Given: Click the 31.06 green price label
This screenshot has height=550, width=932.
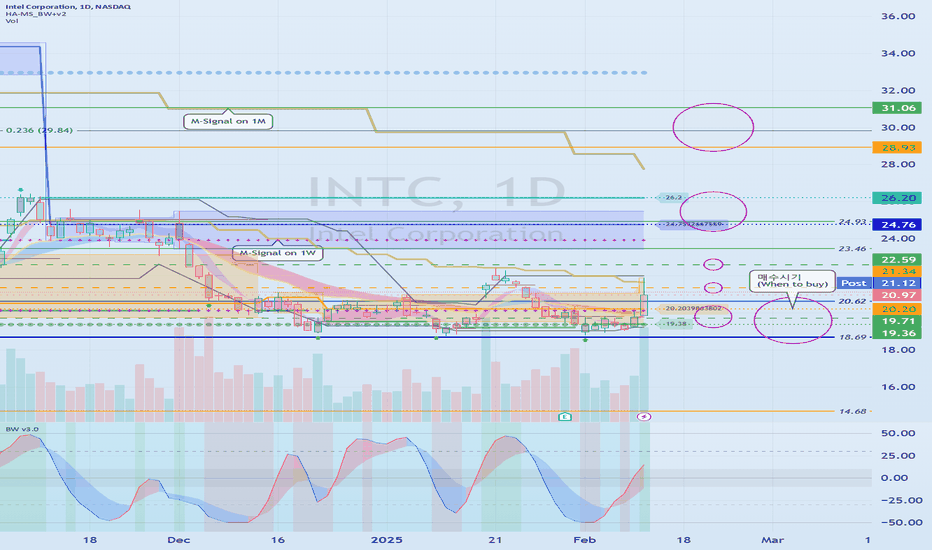Looking at the screenshot, I should (x=897, y=108).
